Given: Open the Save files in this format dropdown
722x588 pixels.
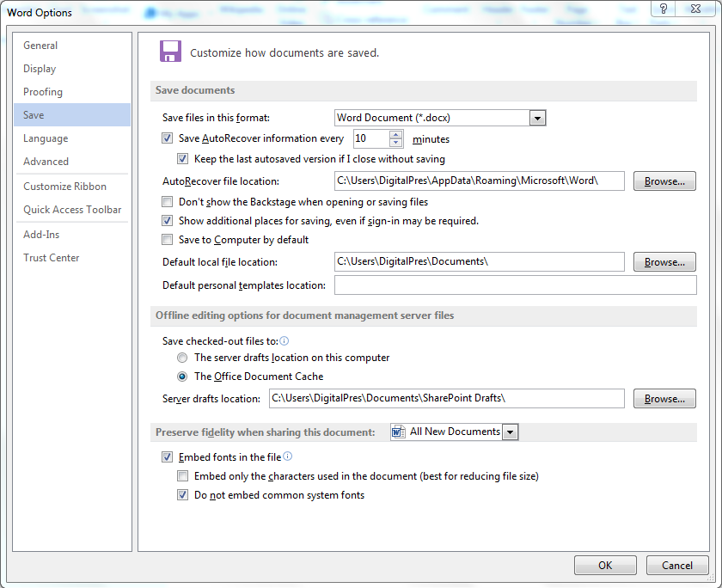Looking at the screenshot, I should [538, 118].
